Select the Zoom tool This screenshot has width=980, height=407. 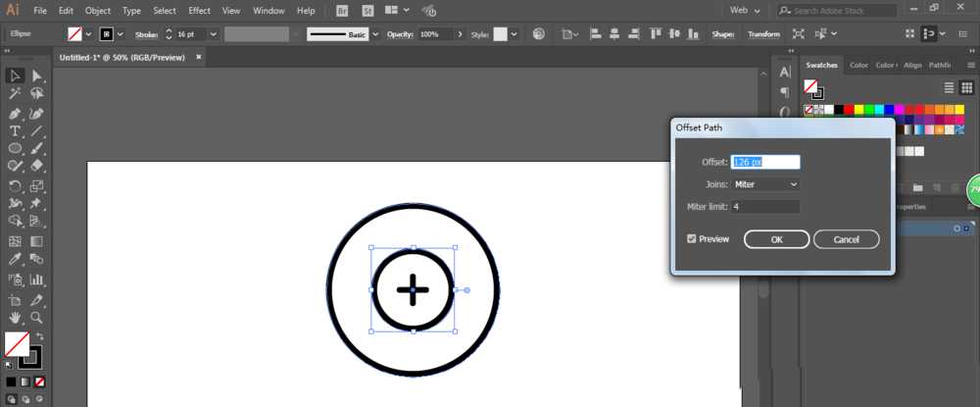coord(37,318)
